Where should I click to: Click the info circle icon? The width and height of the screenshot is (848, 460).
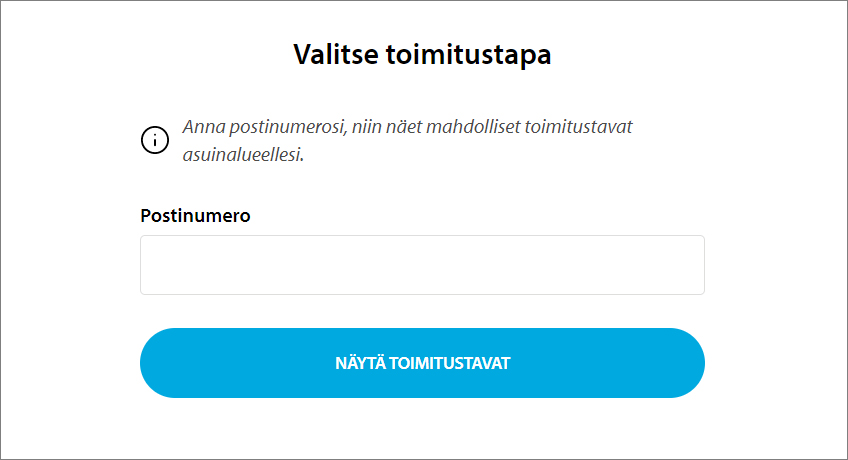[x=155, y=141]
